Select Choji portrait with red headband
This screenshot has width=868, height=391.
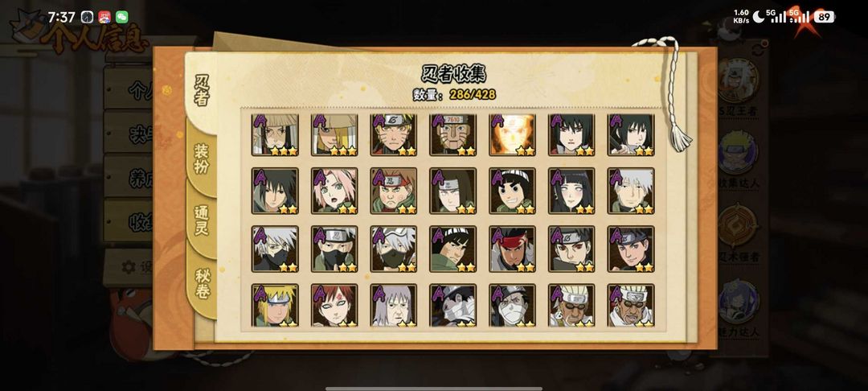tap(394, 191)
